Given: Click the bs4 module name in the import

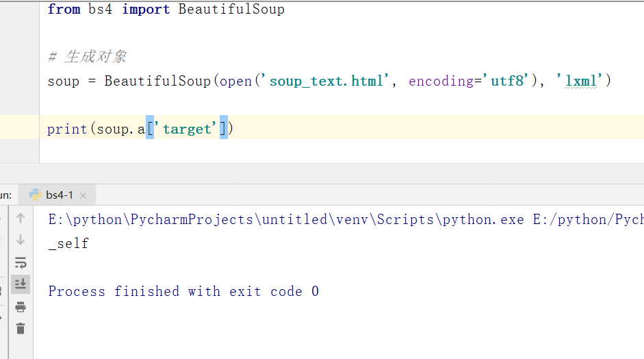Looking at the screenshot, I should [100, 9].
